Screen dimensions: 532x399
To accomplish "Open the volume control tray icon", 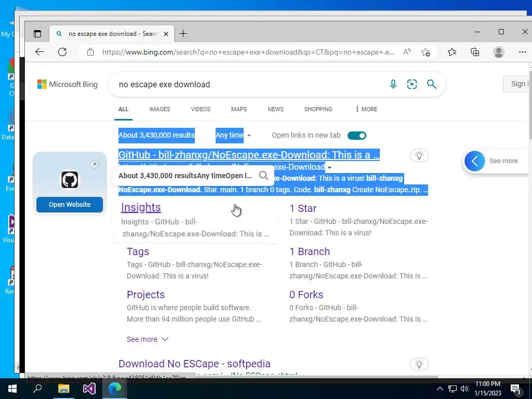I will pos(464,389).
